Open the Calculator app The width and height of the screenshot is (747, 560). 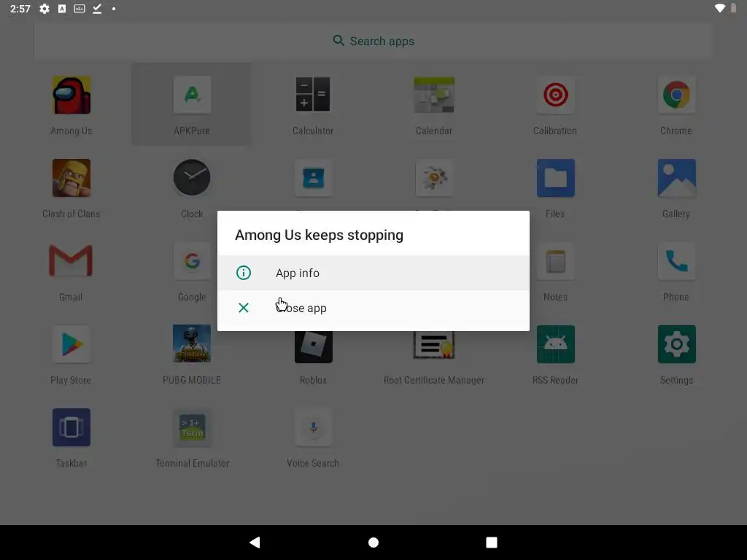pyautogui.click(x=313, y=95)
